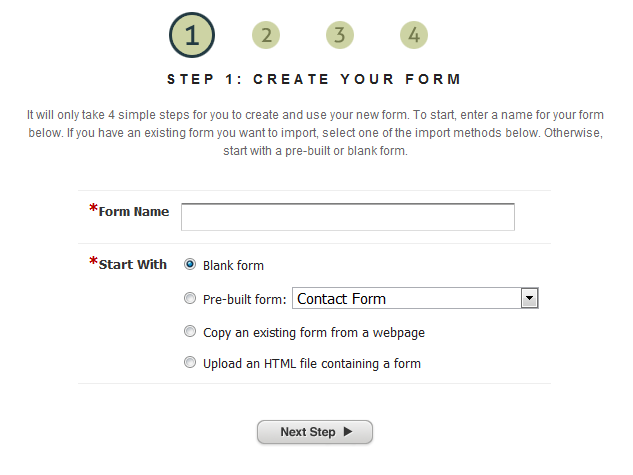Select the step 4 circle indicator
The image size is (633, 475).
tap(414, 35)
